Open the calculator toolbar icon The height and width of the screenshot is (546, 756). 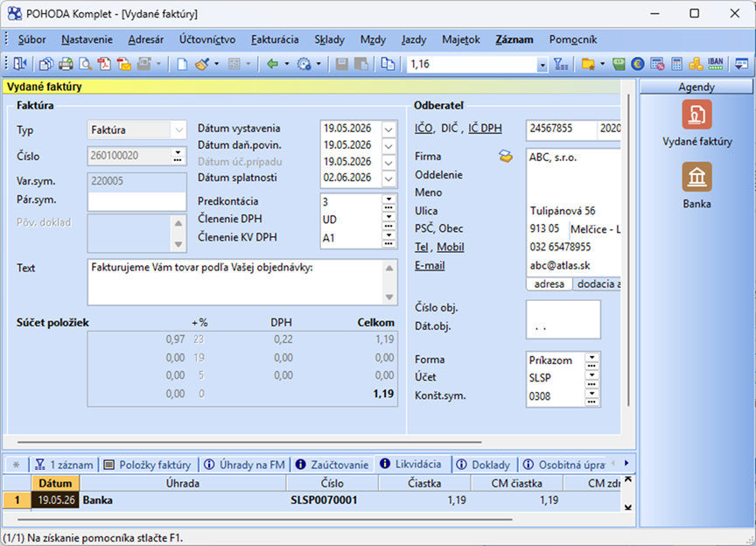click(677, 64)
